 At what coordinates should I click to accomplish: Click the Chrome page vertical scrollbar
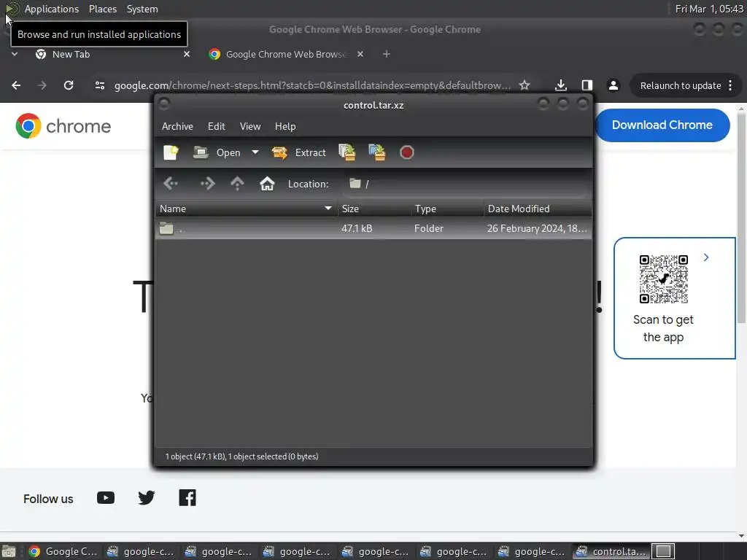(x=741, y=217)
